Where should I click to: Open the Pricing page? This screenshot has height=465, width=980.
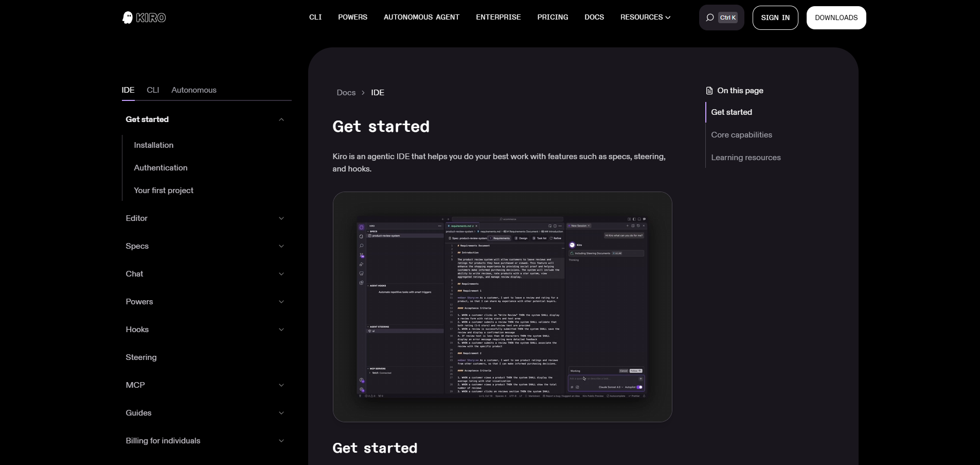pos(553,17)
